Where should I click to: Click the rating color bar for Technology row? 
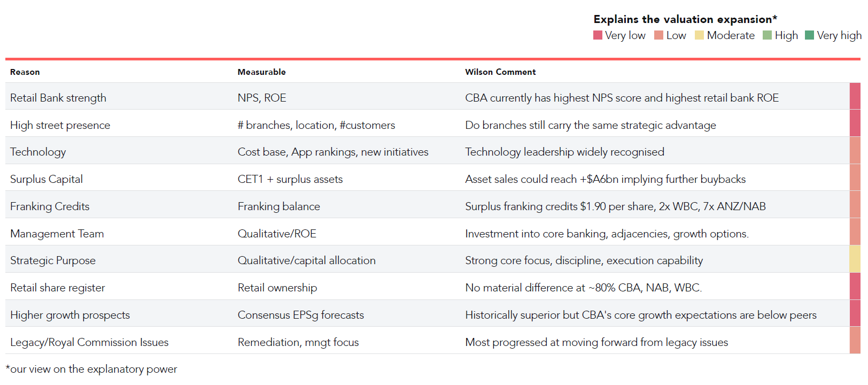tap(855, 151)
